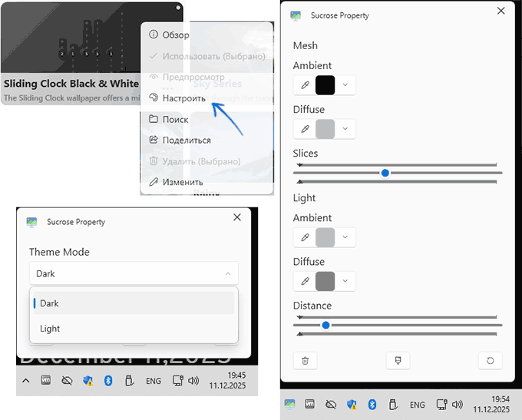Click the pin icon at panel bottom
Screen dimensions: 522x420
pyautogui.click(x=398, y=359)
